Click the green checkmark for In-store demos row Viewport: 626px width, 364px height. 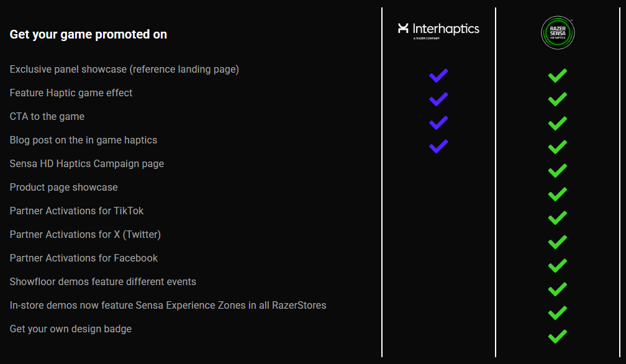tap(558, 312)
